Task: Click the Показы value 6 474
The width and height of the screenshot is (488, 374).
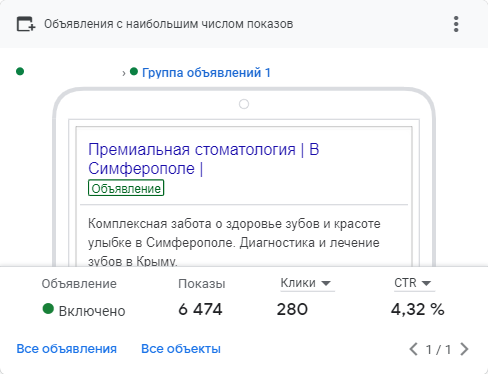Action: point(200,309)
